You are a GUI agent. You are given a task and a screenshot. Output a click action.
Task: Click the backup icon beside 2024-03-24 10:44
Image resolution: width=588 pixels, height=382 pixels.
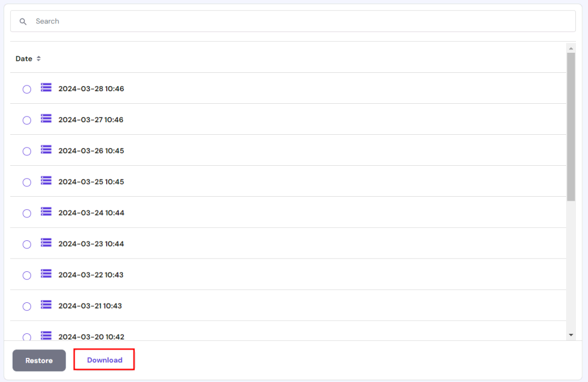click(45, 212)
